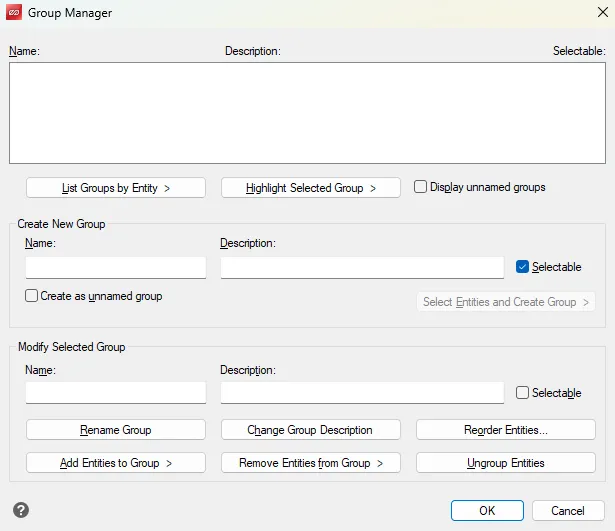Click Create New Group Description field
Viewport: 615px width, 531px height.
point(362,267)
